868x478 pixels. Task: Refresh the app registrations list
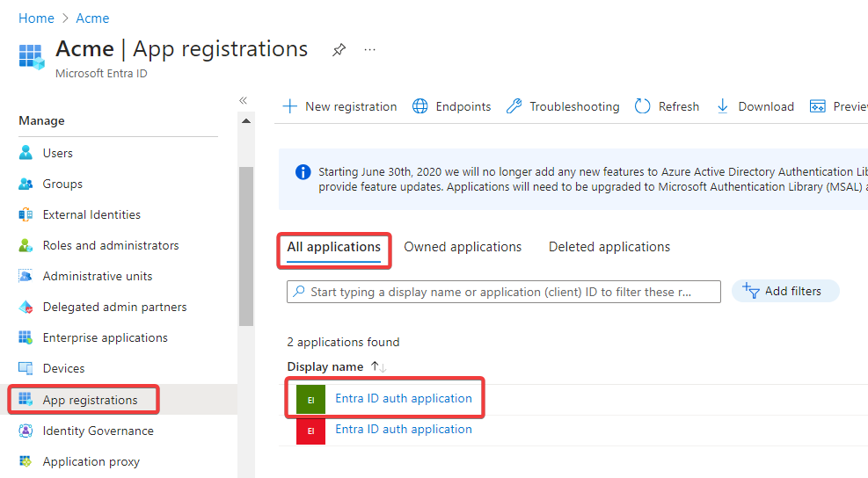click(667, 106)
